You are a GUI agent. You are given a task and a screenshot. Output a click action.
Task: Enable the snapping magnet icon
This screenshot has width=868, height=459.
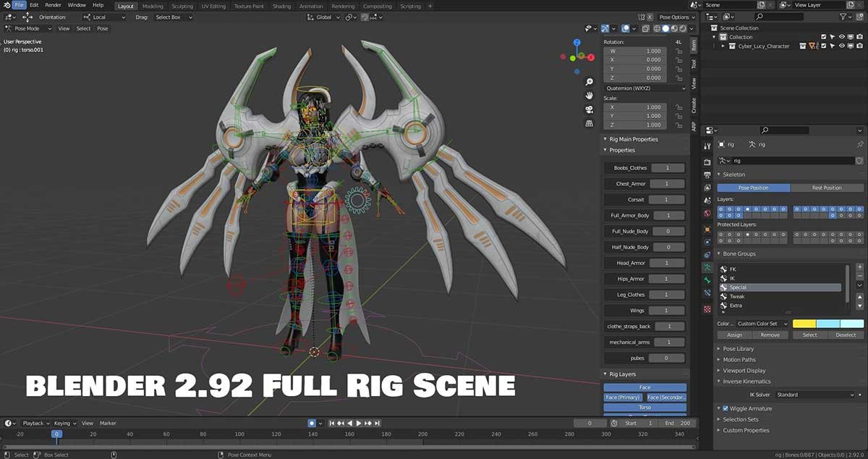point(349,17)
